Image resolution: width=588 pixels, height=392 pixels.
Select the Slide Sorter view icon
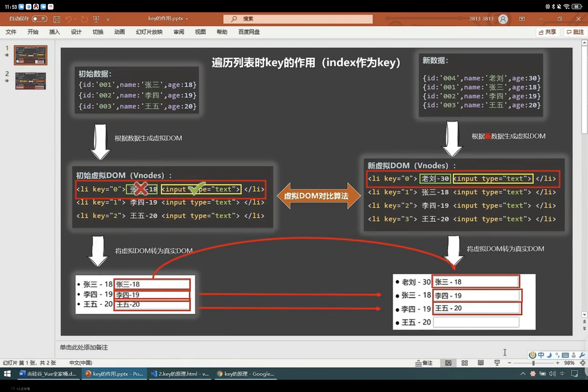[464, 363]
